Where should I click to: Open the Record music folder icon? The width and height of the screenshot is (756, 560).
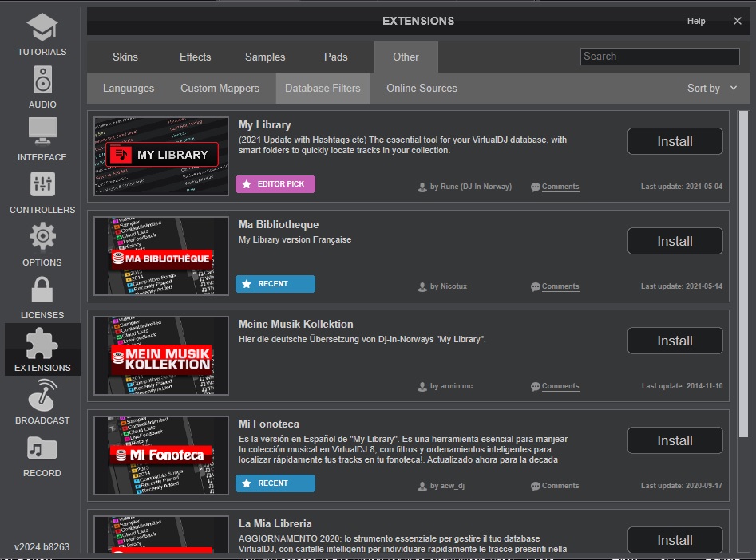[42, 448]
